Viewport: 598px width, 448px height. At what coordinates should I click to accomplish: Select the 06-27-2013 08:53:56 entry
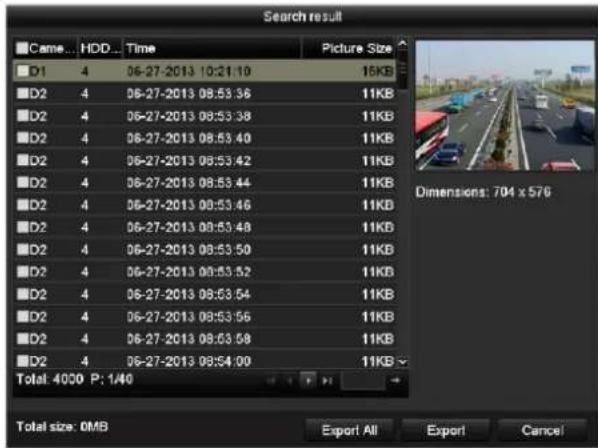[x=204, y=316]
